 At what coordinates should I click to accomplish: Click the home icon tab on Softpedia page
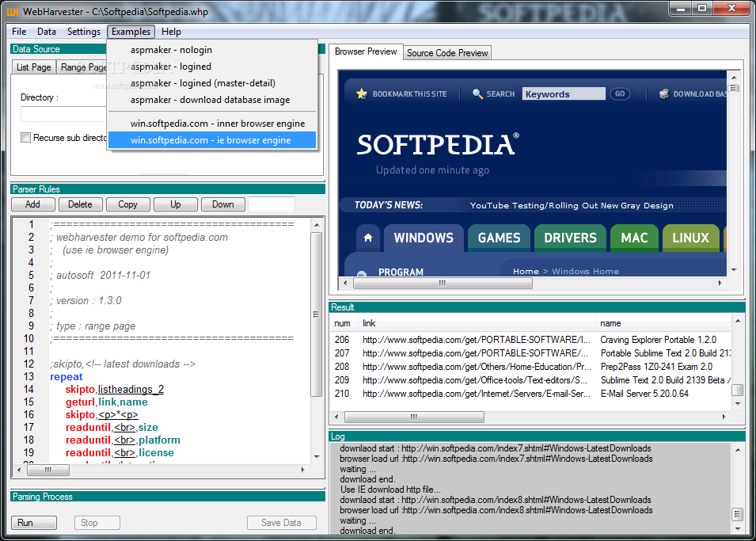(x=368, y=238)
